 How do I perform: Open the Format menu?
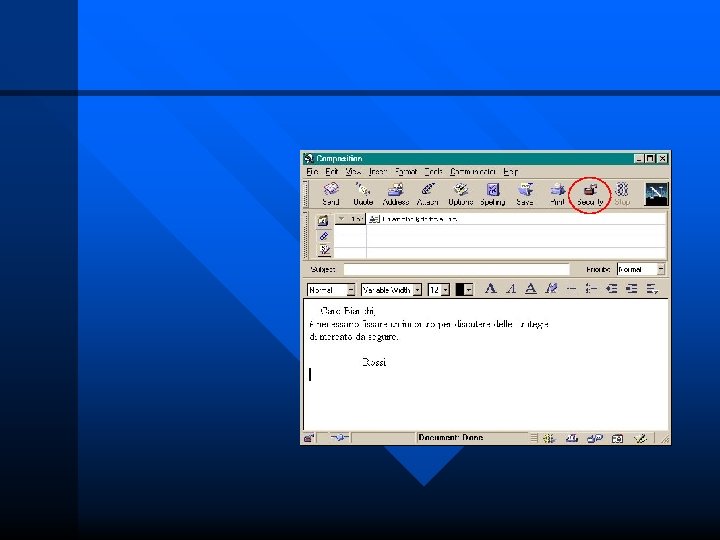pyautogui.click(x=405, y=172)
